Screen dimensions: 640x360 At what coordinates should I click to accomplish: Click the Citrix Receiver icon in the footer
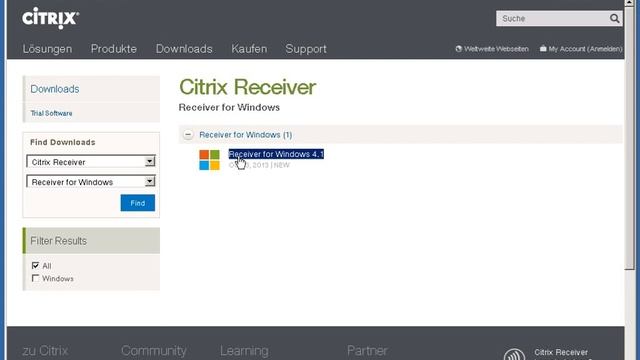[x=514, y=354]
